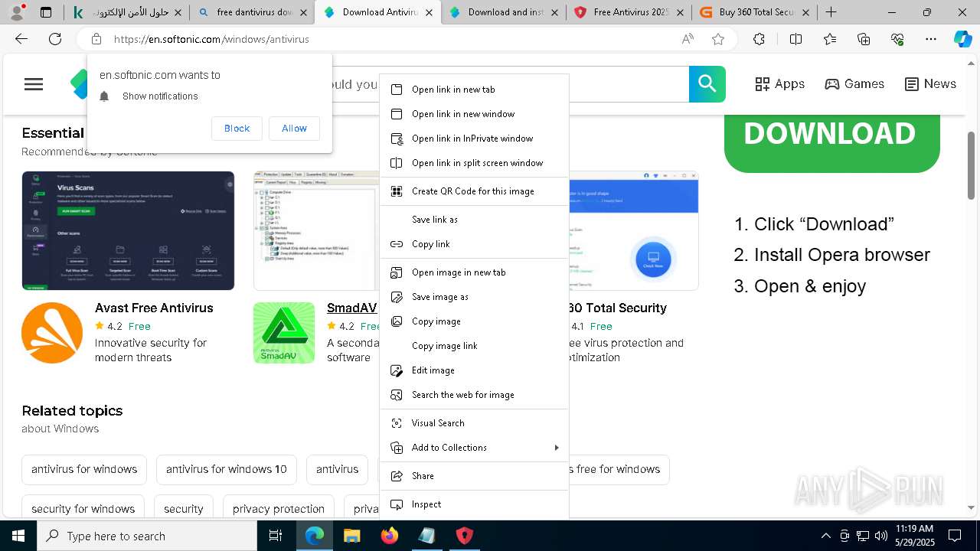The image size is (980, 551).
Task: Open the Edge profile avatar
Action: 18,11
